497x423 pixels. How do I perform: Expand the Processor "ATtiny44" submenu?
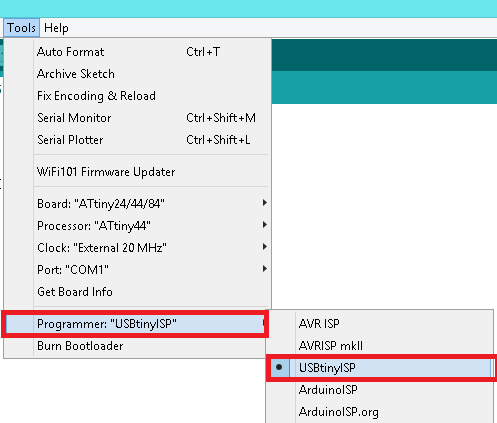(138, 226)
